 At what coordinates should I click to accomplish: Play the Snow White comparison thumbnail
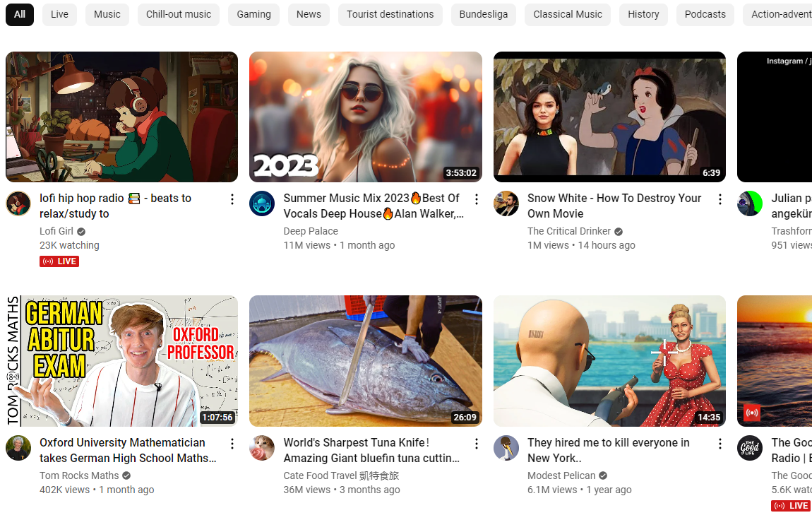[609, 117]
